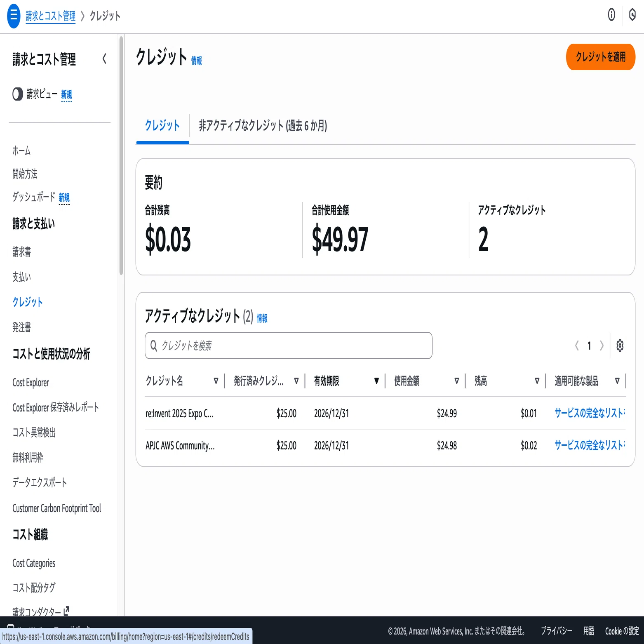Open 開始方法 in the sidebar

pyautogui.click(x=25, y=174)
